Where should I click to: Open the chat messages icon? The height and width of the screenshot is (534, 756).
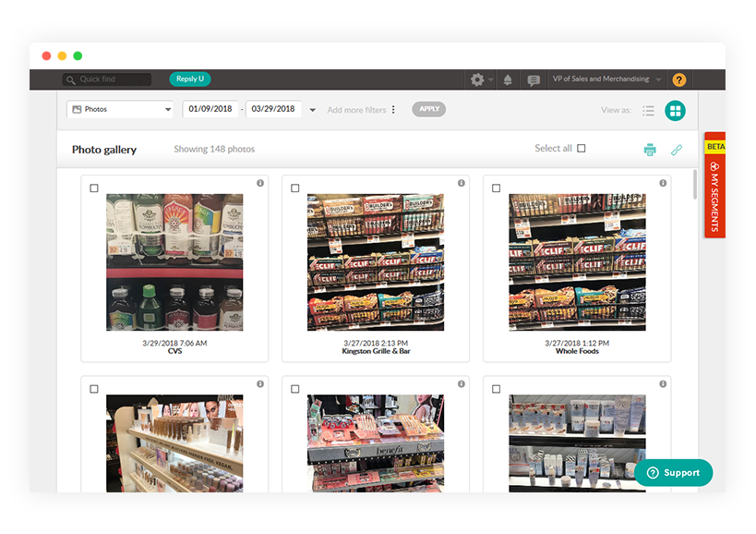click(533, 80)
